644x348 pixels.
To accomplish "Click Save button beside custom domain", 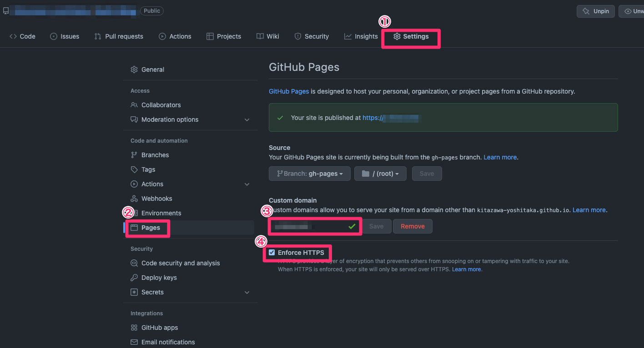I will point(376,226).
